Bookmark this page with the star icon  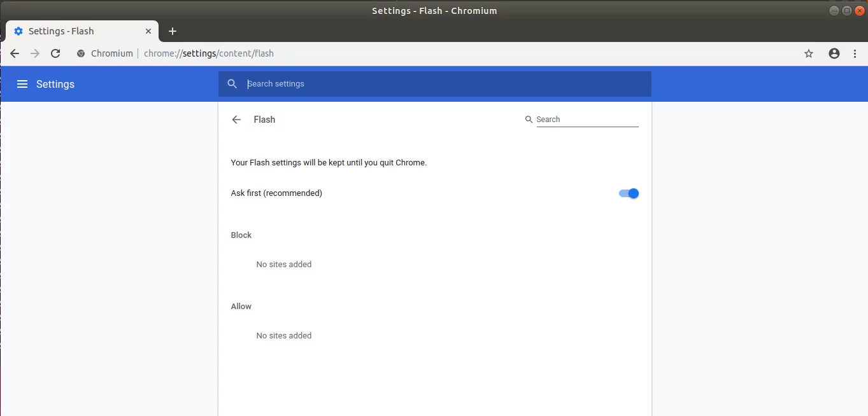pos(809,53)
